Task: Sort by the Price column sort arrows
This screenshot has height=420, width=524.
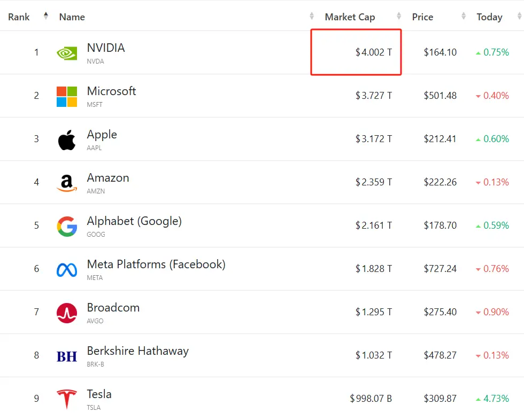Action: (464, 17)
